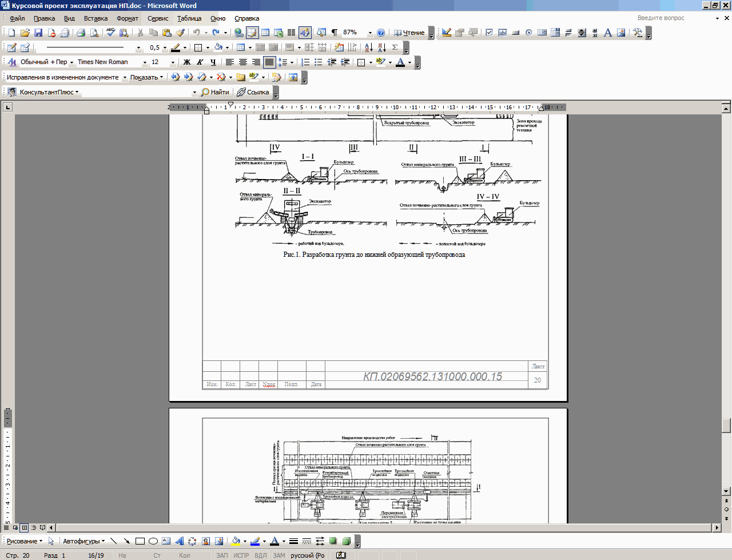Open Print Preview
This screenshot has width=732, height=560.
tap(94, 33)
